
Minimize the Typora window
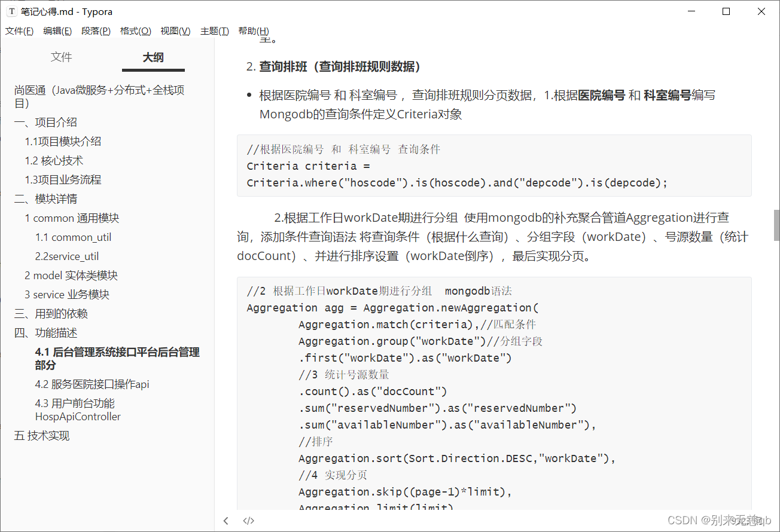click(691, 11)
